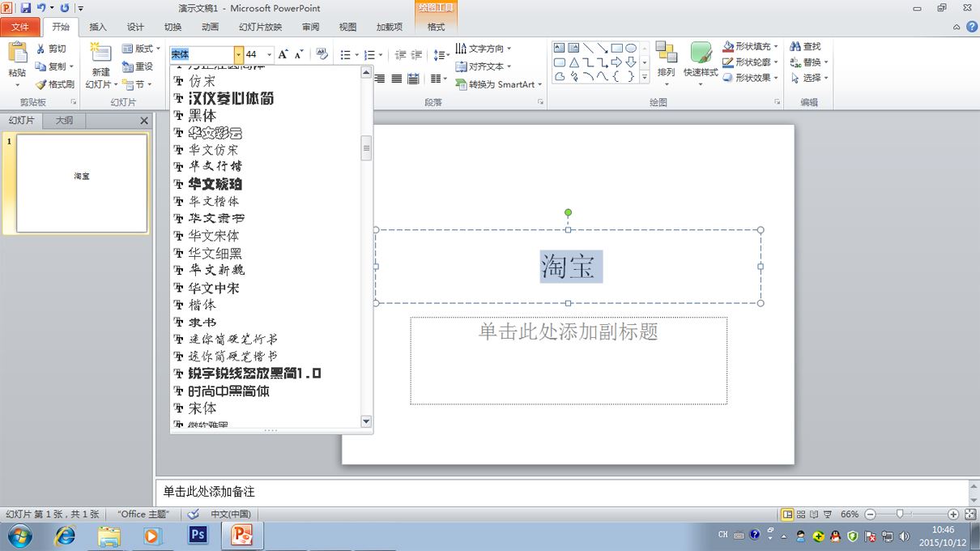Select the oval shape in the shapes gallery
This screenshot has height=551, width=980.
pyautogui.click(x=631, y=49)
